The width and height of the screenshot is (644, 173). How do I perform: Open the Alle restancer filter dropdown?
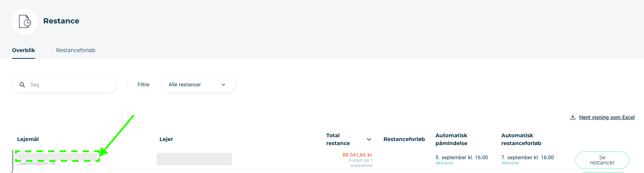[x=198, y=85]
